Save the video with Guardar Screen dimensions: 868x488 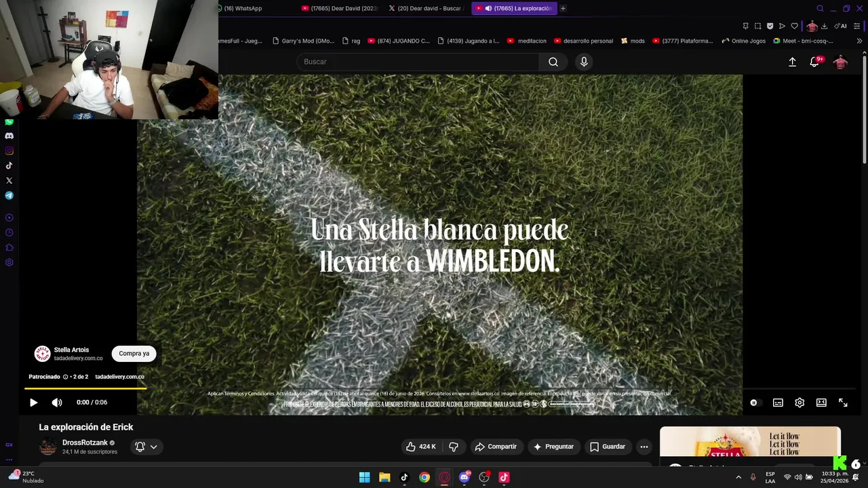pos(608,447)
